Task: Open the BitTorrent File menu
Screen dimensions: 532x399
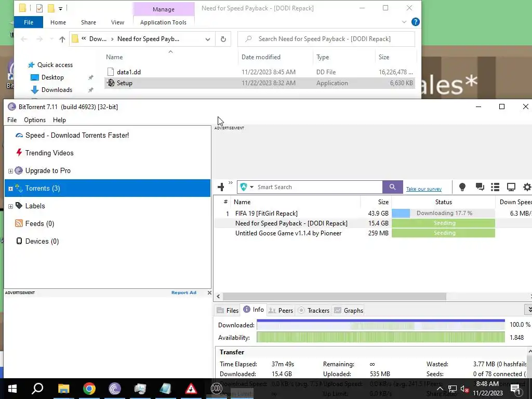Action: tap(12, 120)
